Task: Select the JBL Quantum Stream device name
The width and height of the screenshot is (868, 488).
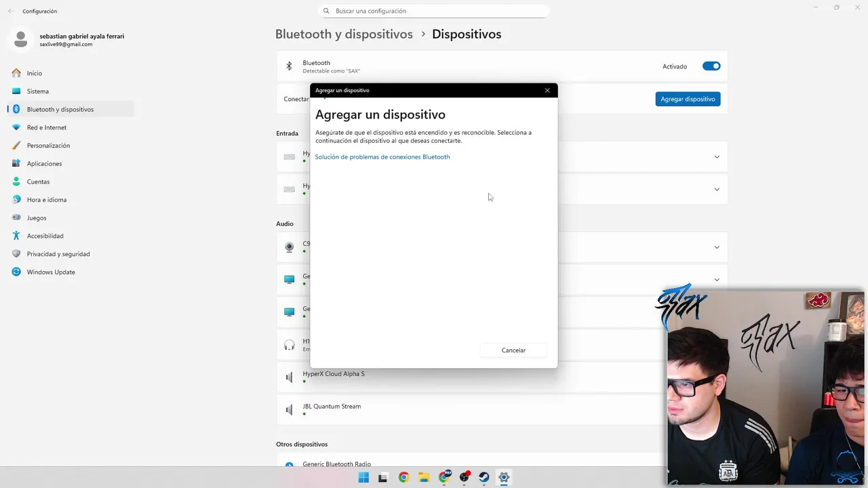Action: click(x=332, y=407)
